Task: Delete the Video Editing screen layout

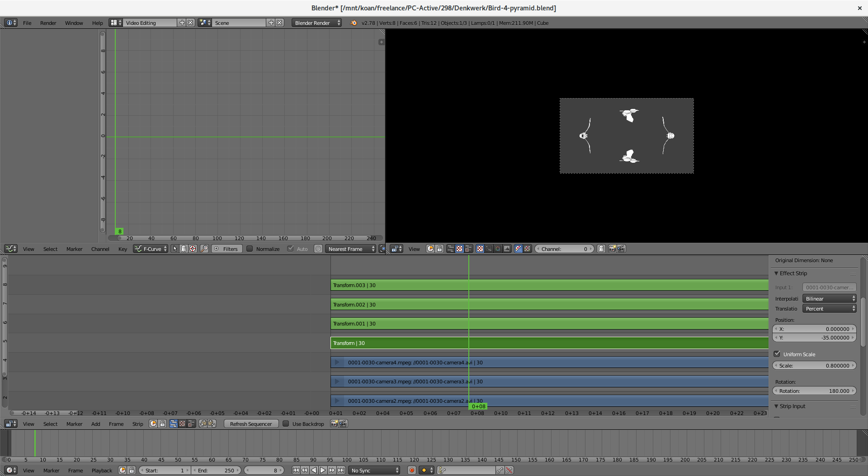Action: pos(190,23)
